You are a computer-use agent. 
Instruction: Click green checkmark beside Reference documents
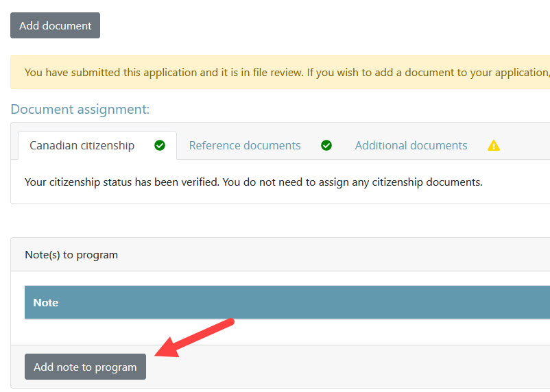coord(326,145)
